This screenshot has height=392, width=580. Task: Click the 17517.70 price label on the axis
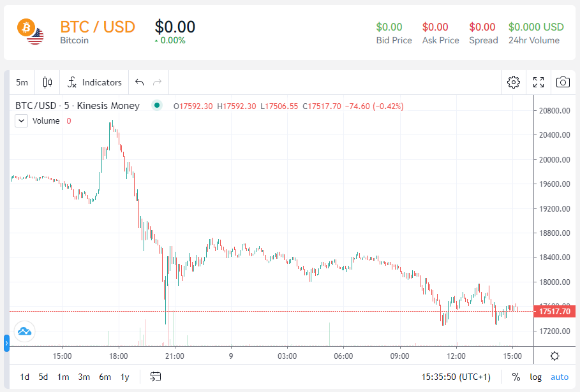(554, 312)
